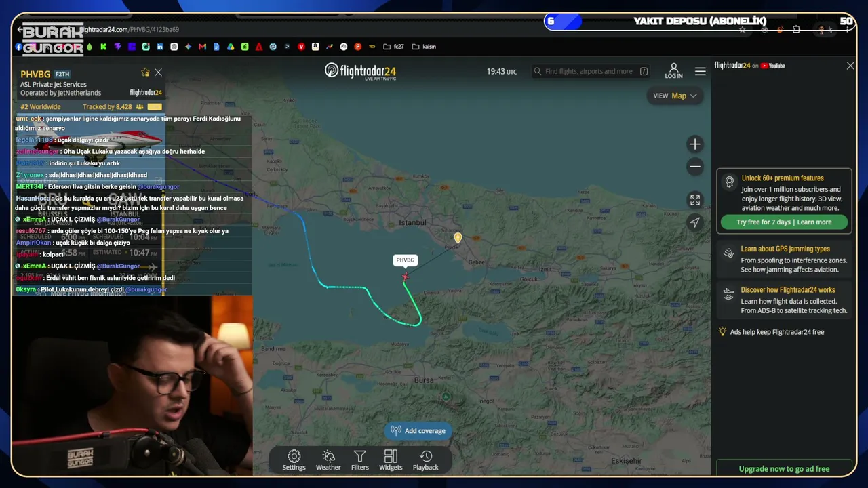Click the #2 Worldwide ranking text

pos(41,107)
